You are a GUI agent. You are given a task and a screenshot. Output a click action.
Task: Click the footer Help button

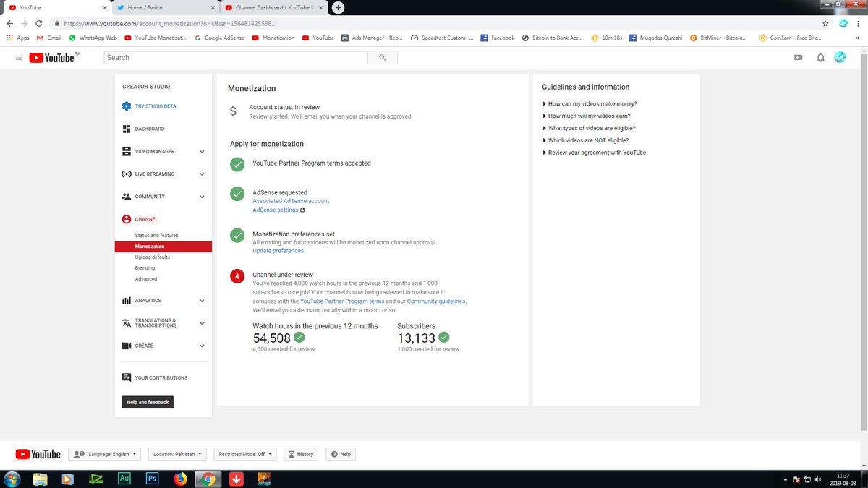click(341, 454)
